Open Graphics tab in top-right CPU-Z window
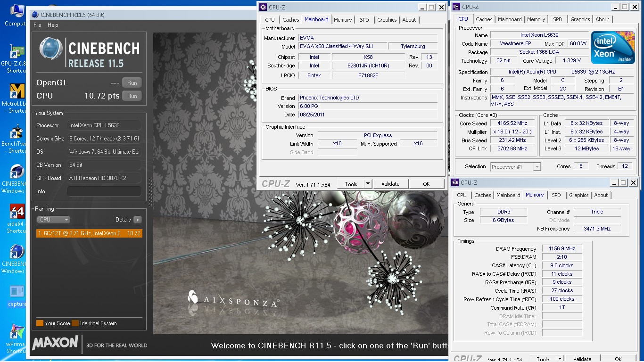This screenshot has width=644, height=362. 580,19
